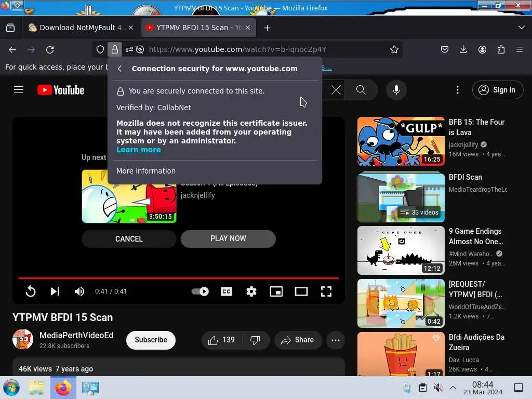This screenshot has height=399, width=532.
Task: Click the URL address field
Action: tap(267, 49)
